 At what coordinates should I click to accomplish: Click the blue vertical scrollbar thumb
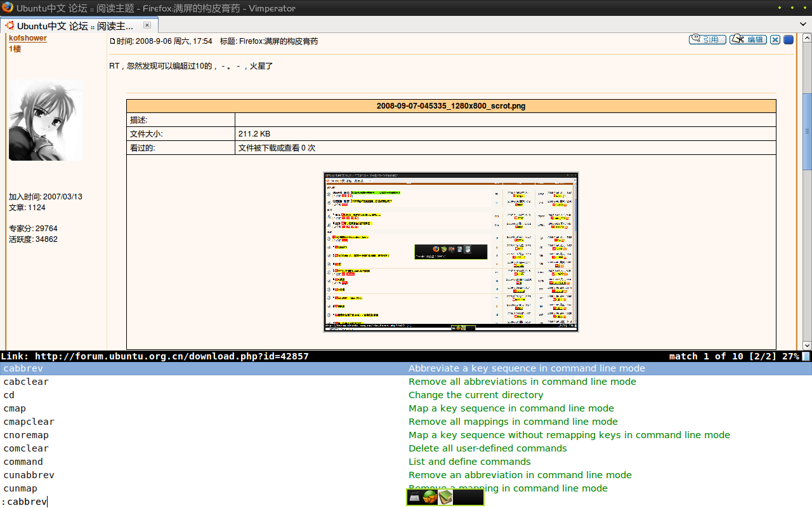click(x=807, y=131)
